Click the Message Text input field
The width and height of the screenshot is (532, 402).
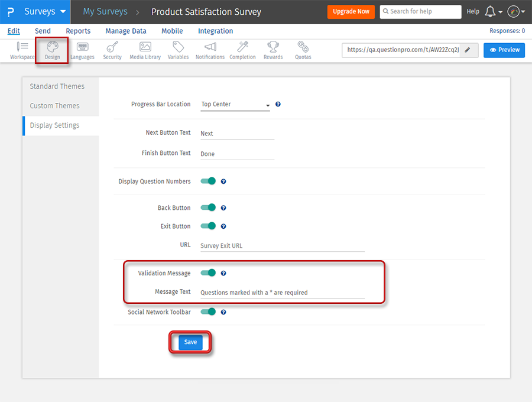(x=282, y=292)
